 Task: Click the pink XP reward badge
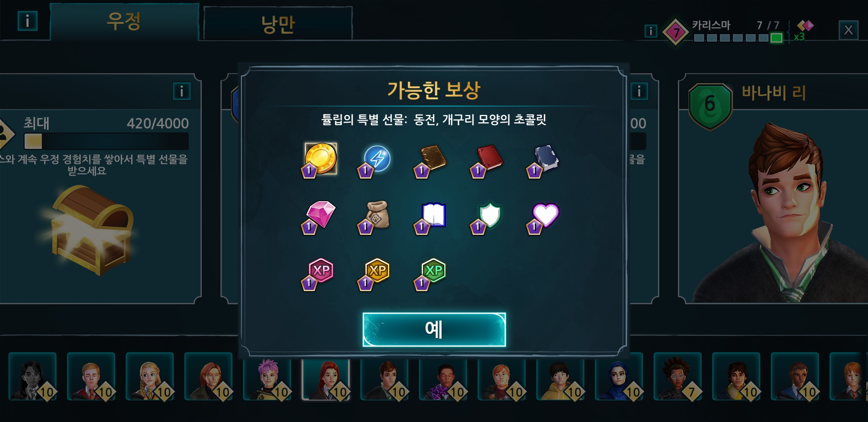point(321,270)
